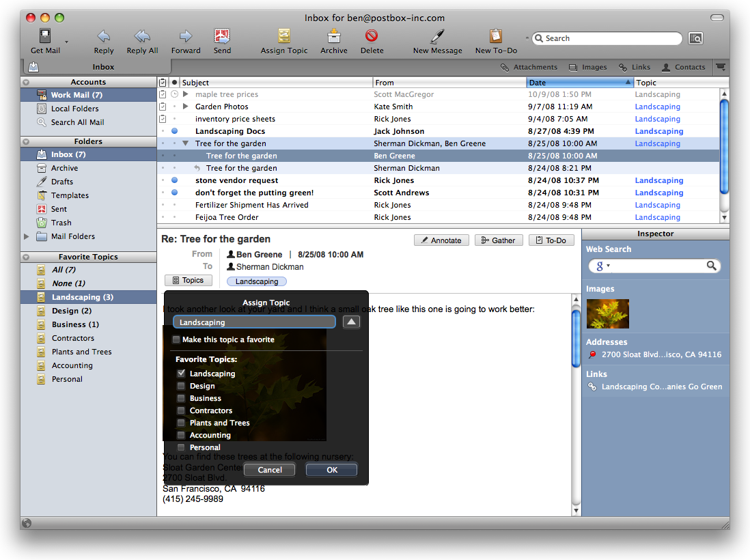750x560 pixels.
Task: Switch to the Contacts view tab
Action: pyautogui.click(x=684, y=68)
